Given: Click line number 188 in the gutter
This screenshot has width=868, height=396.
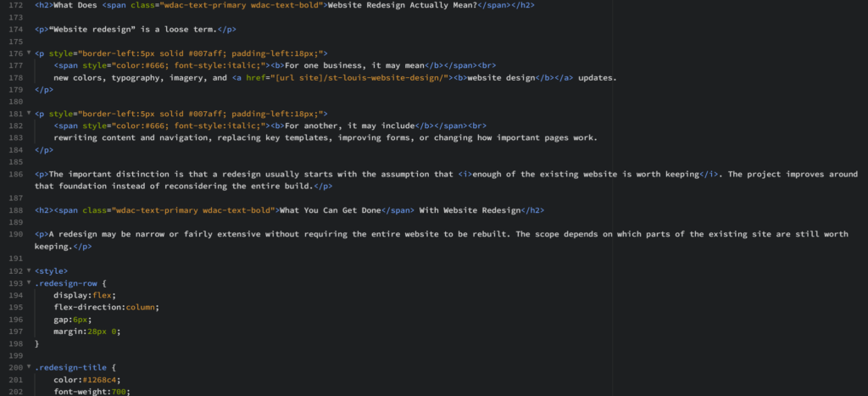Looking at the screenshot, I should 17,210.
